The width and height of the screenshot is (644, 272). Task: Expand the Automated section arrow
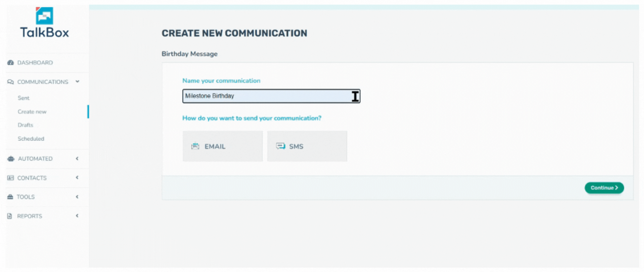(77, 158)
